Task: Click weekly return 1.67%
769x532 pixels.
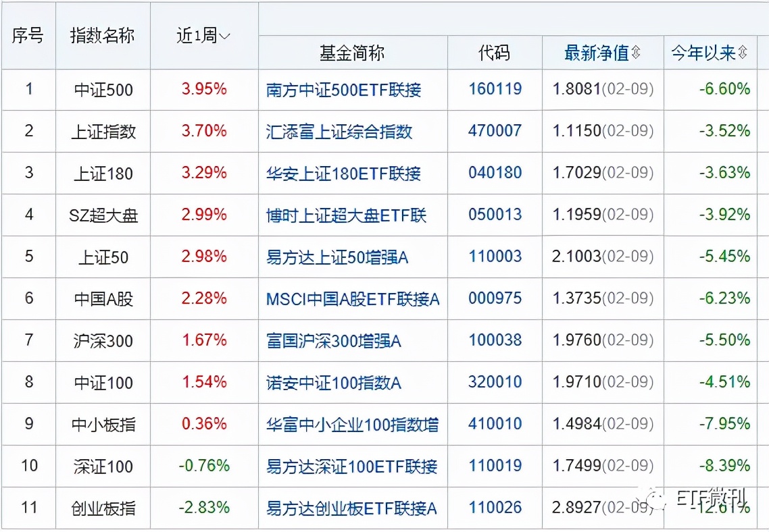Action: tap(204, 340)
